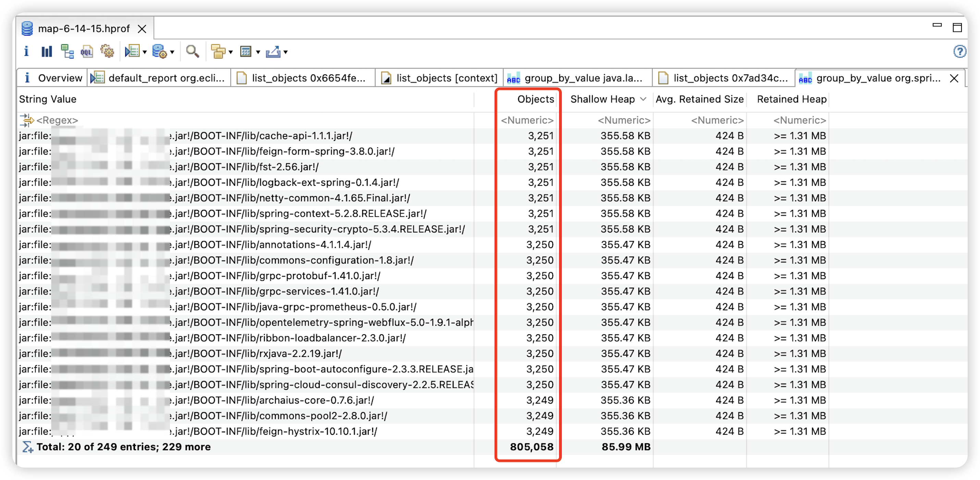Switch to the Overview tab

[x=53, y=78]
